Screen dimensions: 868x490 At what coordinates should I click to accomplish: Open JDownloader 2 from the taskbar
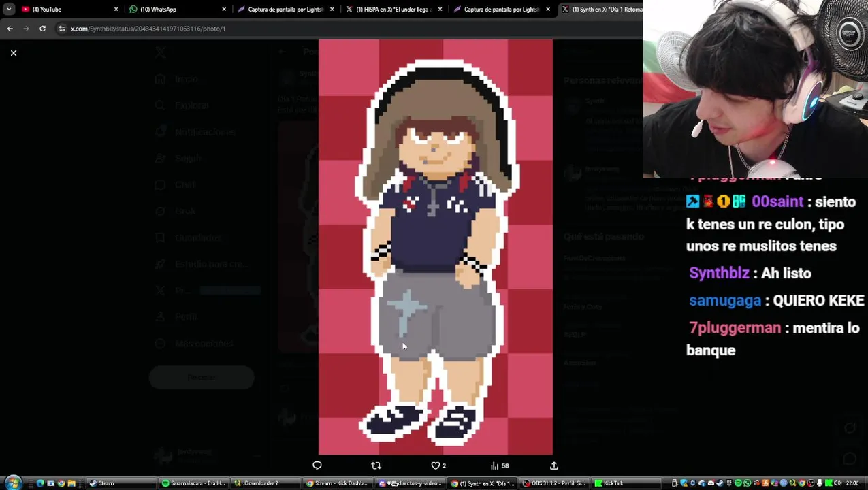[266, 483]
